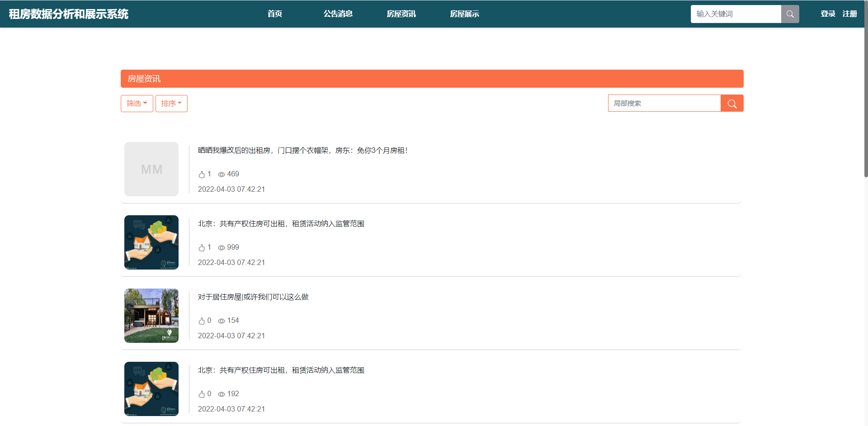Click the 注册 registration link
The height and width of the screenshot is (426, 868).
pyautogui.click(x=849, y=14)
